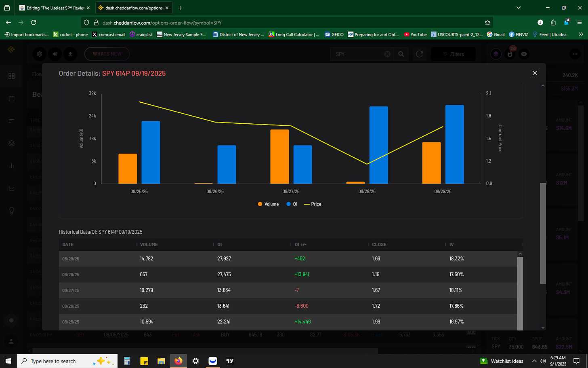Reload the page
The height and width of the screenshot is (368, 588).
click(34, 23)
